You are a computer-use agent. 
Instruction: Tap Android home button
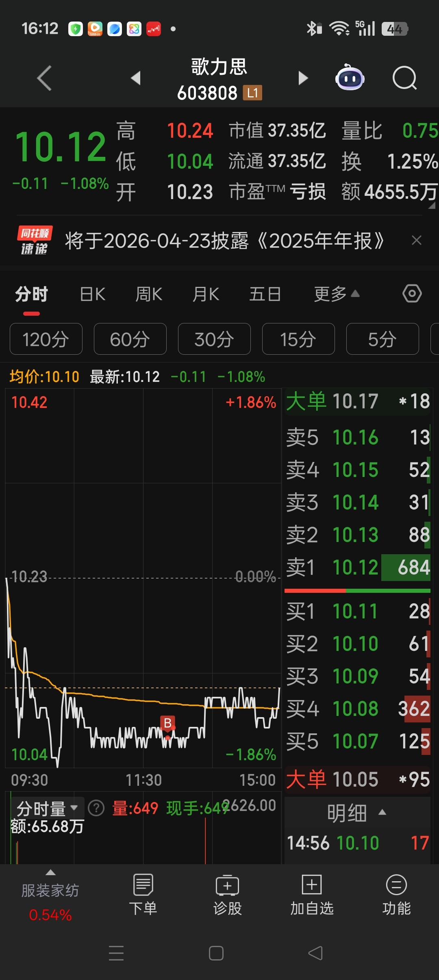(x=216, y=953)
